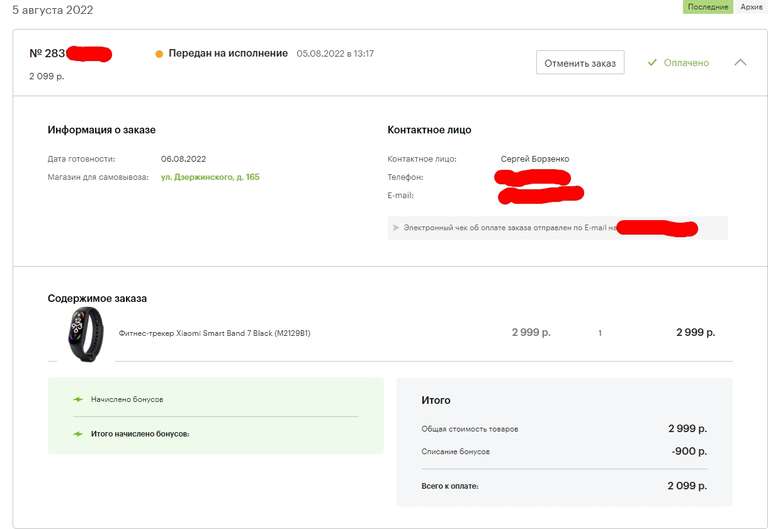Screen dimensions: 768x529
Task: Click the Информация о заказе heading
Action: tap(101, 130)
